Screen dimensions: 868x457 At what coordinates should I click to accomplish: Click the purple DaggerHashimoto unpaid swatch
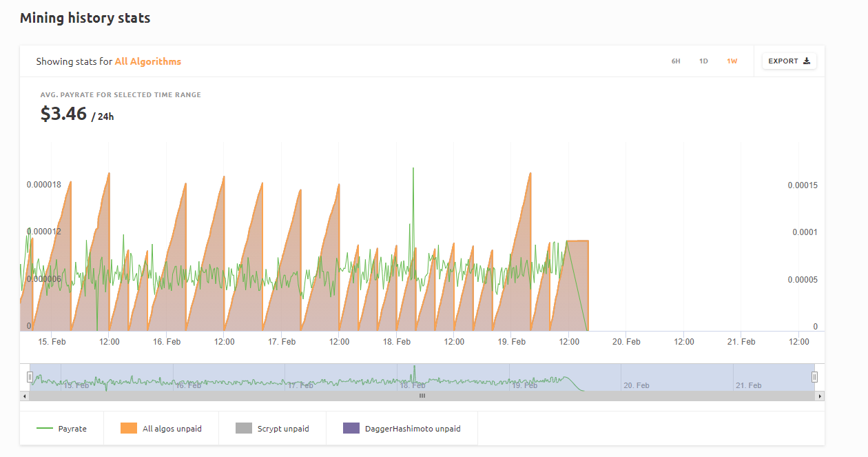(x=351, y=429)
